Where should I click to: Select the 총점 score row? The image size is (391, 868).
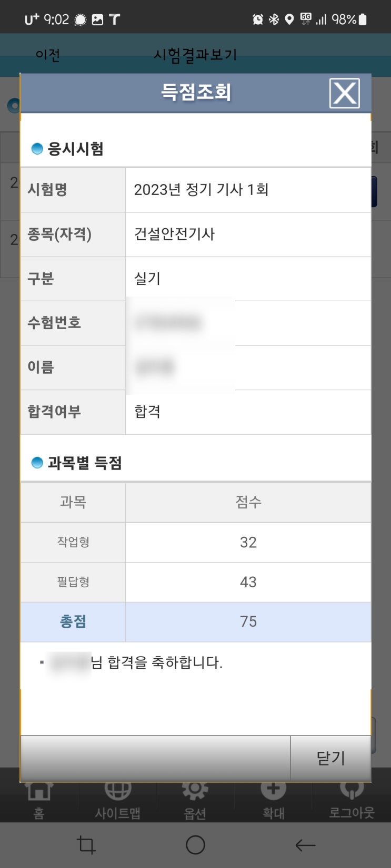coord(196,622)
